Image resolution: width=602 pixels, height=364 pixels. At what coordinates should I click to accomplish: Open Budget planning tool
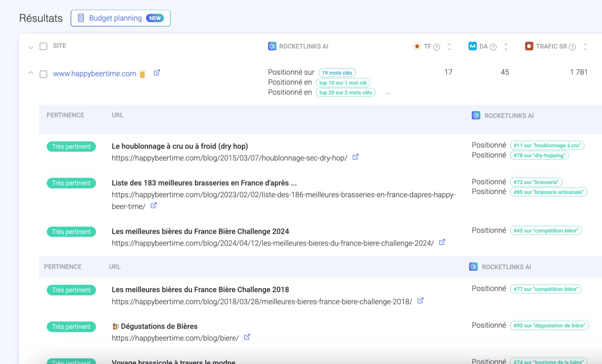coord(121,18)
